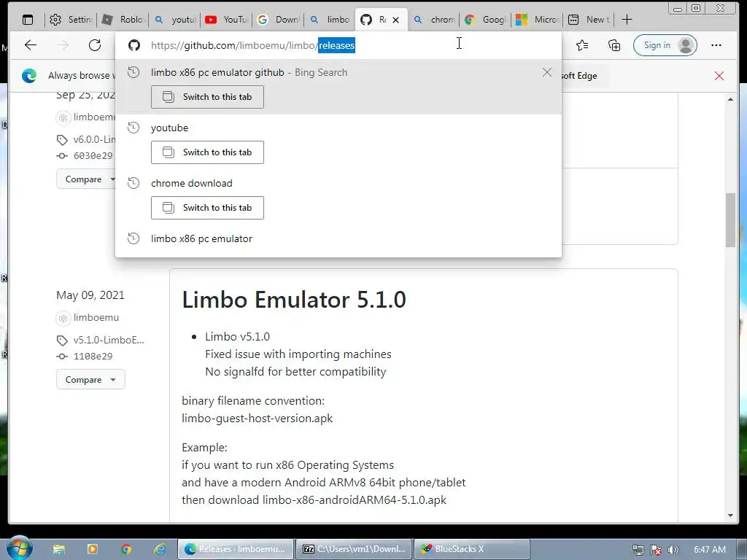
Task: Select the chrome download suggestion
Action: click(x=192, y=183)
